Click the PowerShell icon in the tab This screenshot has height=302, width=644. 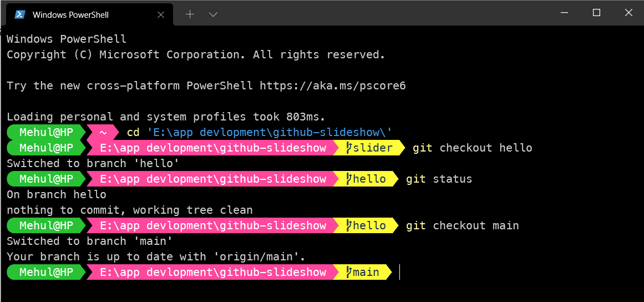(19, 14)
